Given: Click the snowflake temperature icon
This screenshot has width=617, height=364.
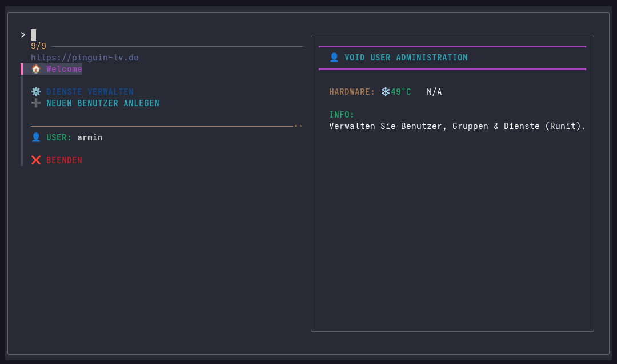Looking at the screenshot, I should pos(386,92).
